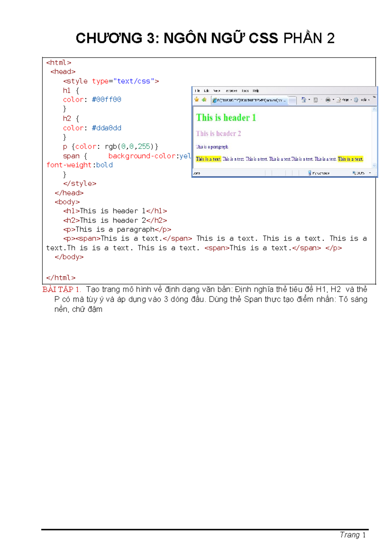Click 'rgb(0,0,255)' in the p rule
Image resolution: width=392 pixels, height=554 pixels.
point(131,146)
